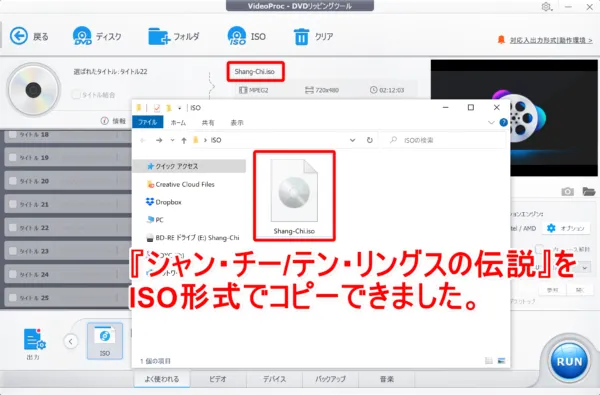Open VideoProc settings gear icon
Viewport: 600px width, 395px height.
pos(546,7)
